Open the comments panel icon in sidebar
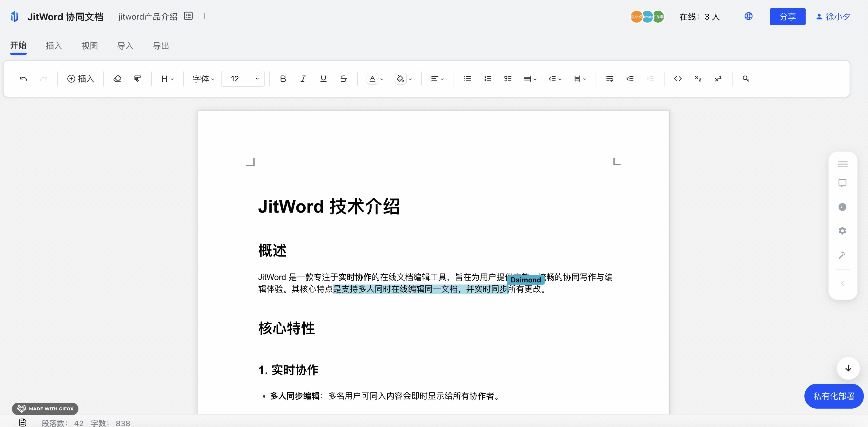Image resolution: width=868 pixels, height=427 pixels. [842, 183]
